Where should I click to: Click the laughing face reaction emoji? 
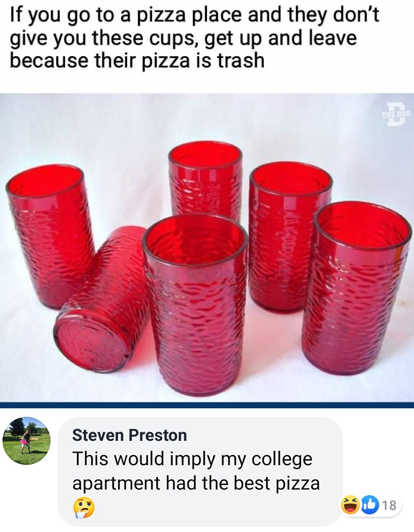(x=349, y=505)
